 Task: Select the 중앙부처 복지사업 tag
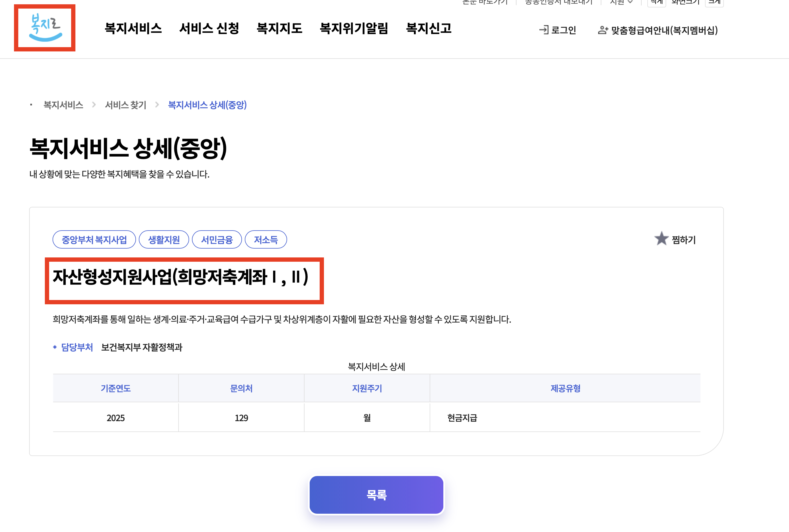coord(94,240)
